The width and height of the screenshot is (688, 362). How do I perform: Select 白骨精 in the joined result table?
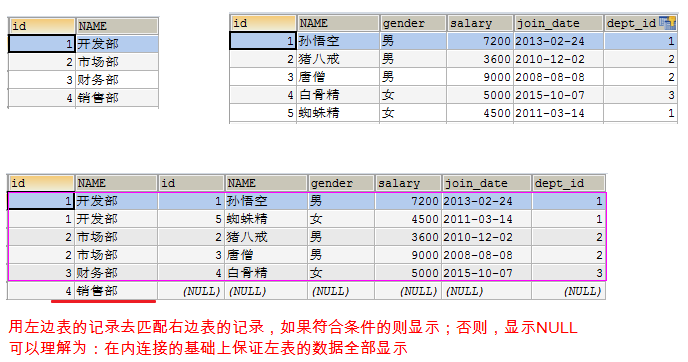[x=266, y=273]
